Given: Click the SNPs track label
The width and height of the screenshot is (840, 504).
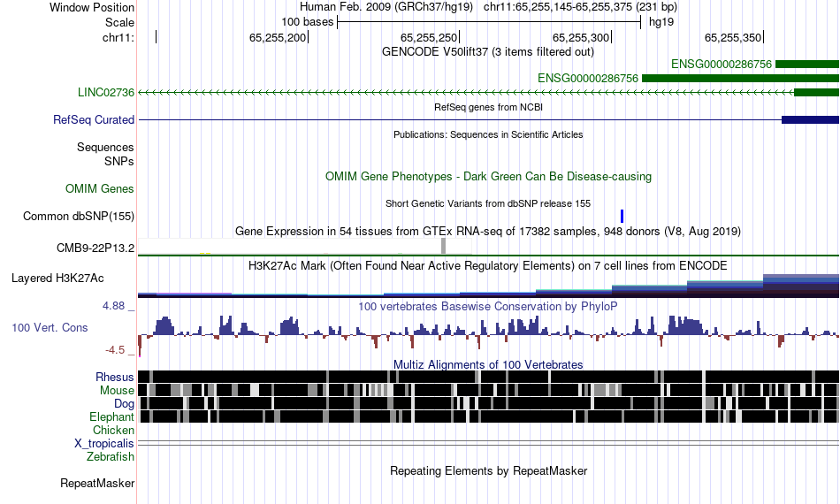Looking at the screenshot, I should (119, 161).
